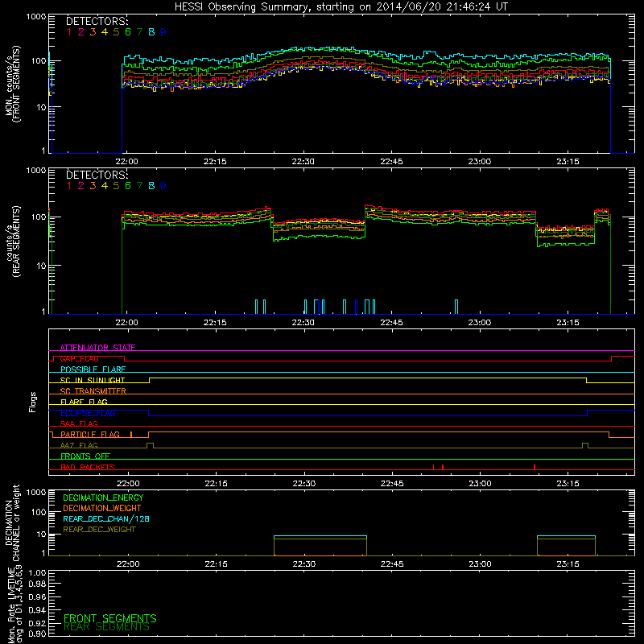Click 22:00 tick under the Flags panel
Screen dimensions: 644x644
(128, 484)
